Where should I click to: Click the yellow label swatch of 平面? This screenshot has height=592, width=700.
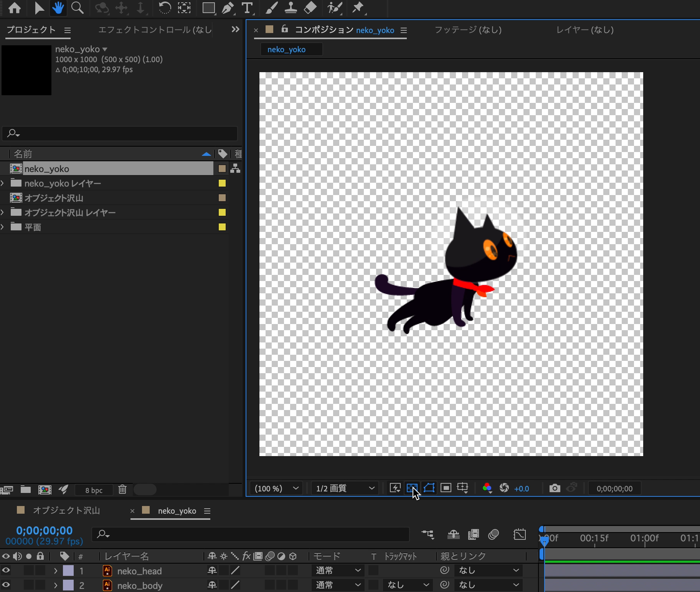[x=222, y=227]
